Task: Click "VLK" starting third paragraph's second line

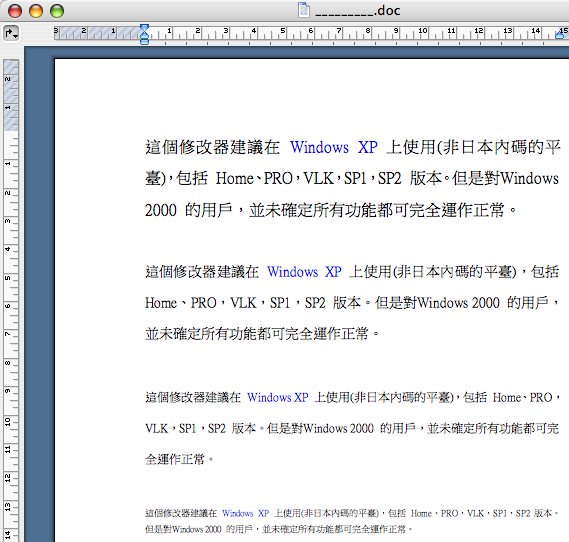Action: point(156,429)
